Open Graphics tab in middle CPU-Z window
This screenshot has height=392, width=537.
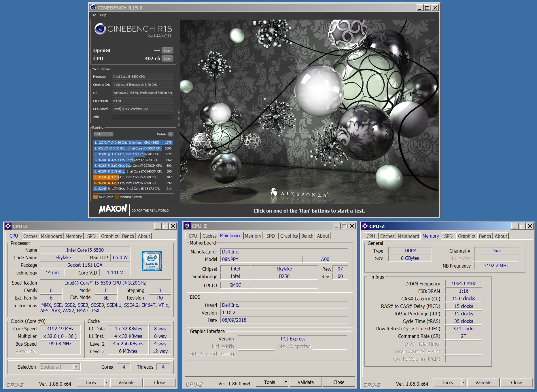point(289,236)
